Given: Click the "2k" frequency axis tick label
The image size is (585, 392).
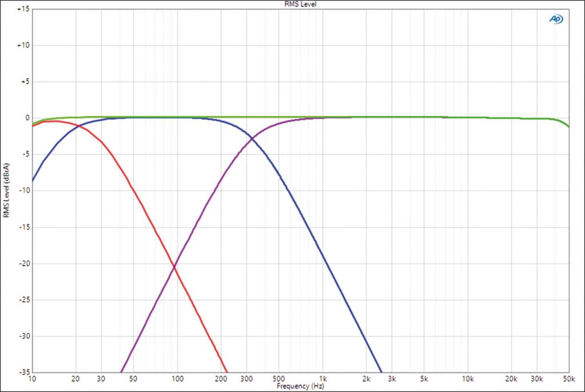Looking at the screenshot, I should point(366,379).
